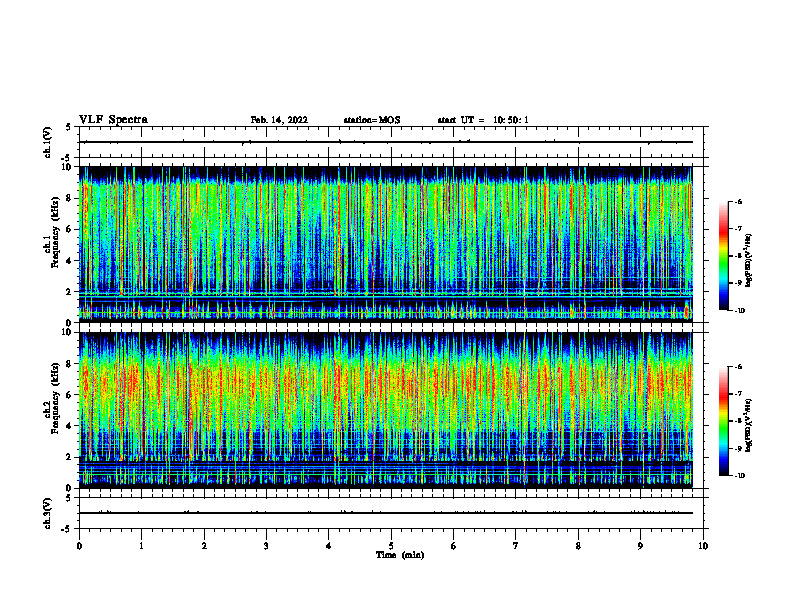The image size is (792, 612).
Task: Click the "ch.3(V)" waveform axis label
Action: [47, 513]
